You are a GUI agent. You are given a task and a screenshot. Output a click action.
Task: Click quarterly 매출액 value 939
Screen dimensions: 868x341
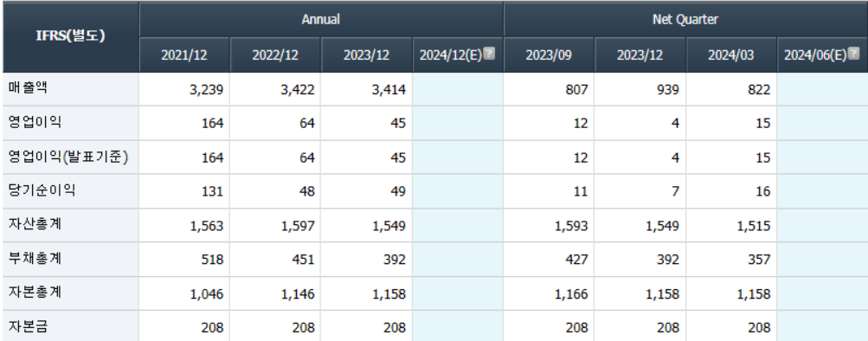667,90
